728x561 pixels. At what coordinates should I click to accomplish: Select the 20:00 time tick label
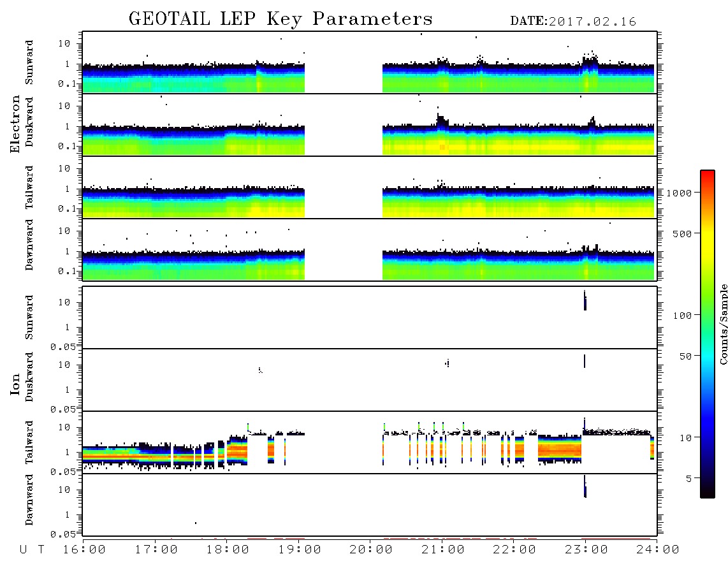371,550
